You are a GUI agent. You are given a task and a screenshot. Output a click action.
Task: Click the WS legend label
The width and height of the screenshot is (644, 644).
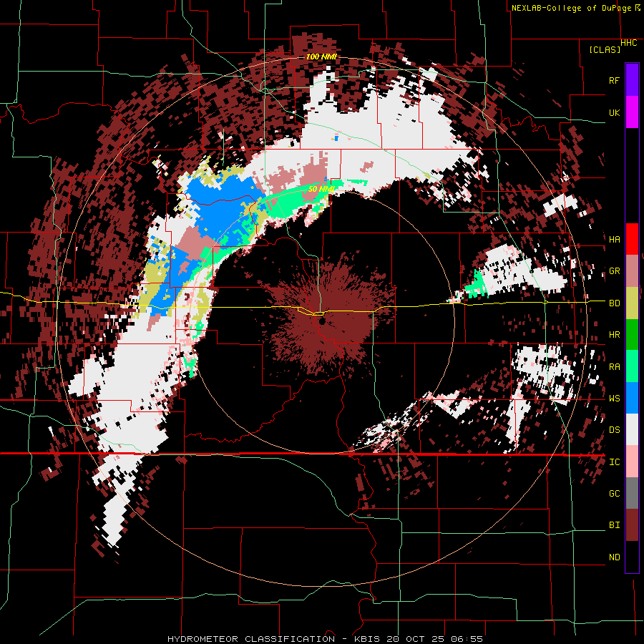tap(615, 399)
